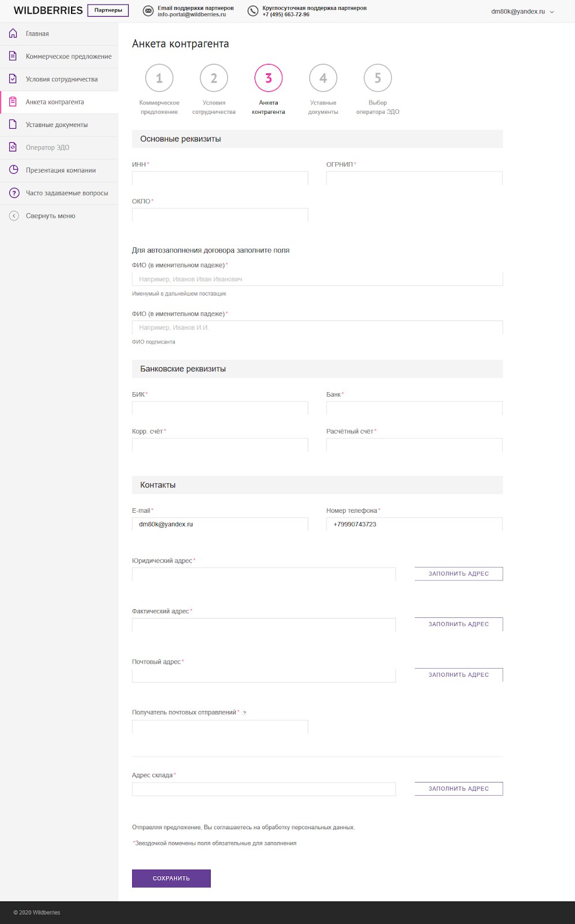The height and width of the screenshot is (924, 575).
Task: Click the Условия сотрудничества checklist icon
Action: (x=13, y=79)
